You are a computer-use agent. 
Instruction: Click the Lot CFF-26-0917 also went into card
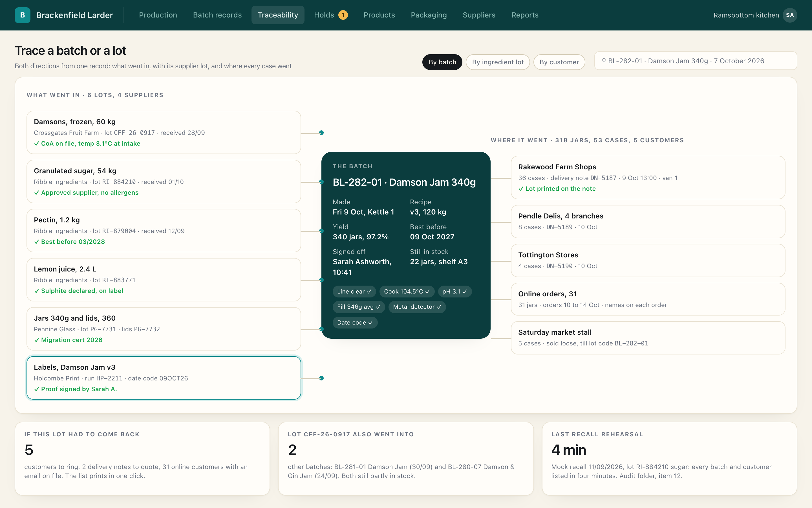[x=406, y=458]
